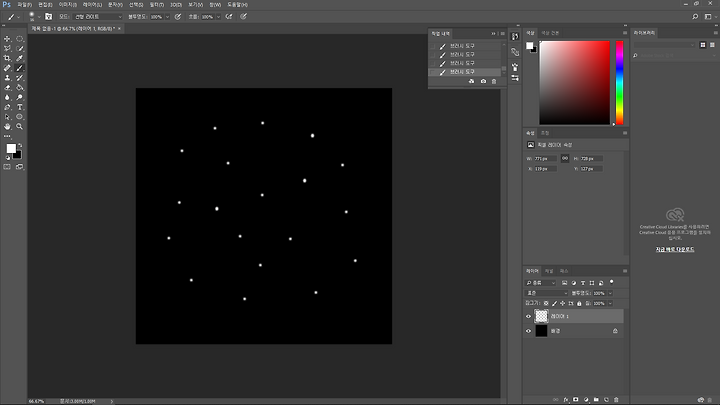The image size is (720, 405).
Task: Toggle lock image pixels brush icon
Action: point(554,304)
